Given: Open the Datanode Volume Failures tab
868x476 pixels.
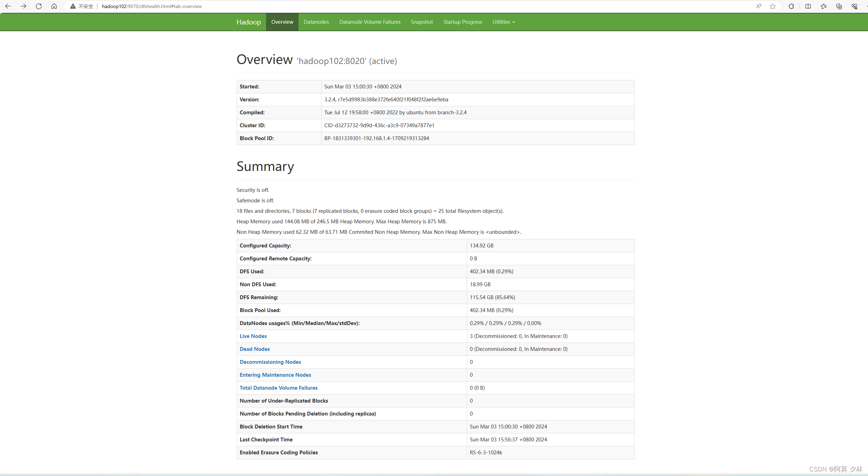Looking at the screenshot, I should (x=370, y=22).
